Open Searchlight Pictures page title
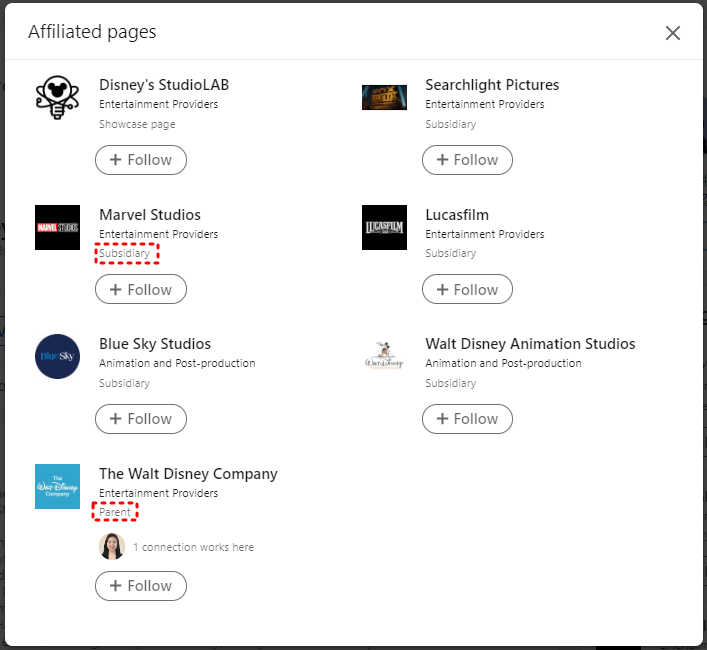Screen dimensions: 707x650 [x=492, y=85]
